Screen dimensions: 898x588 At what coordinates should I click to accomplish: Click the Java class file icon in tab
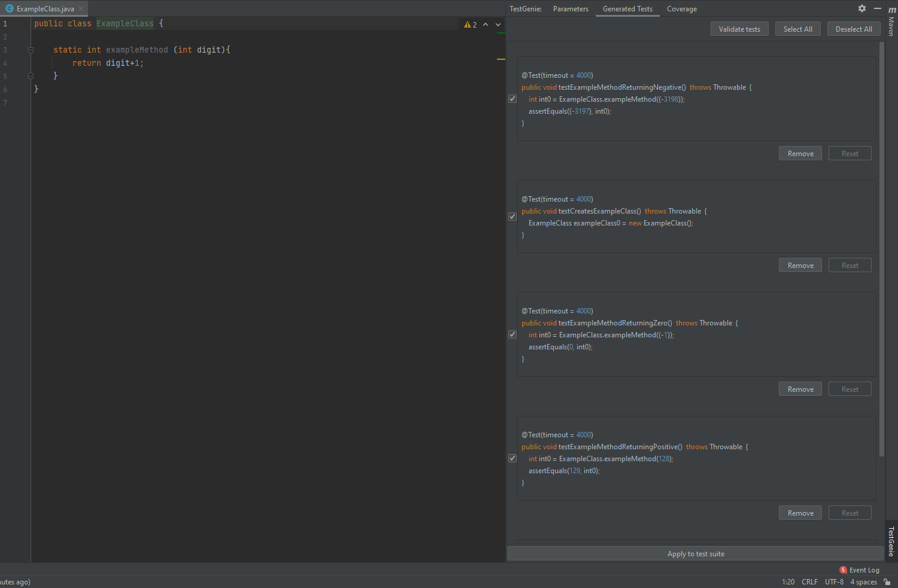pyautogui.click(x=10, y=8)
